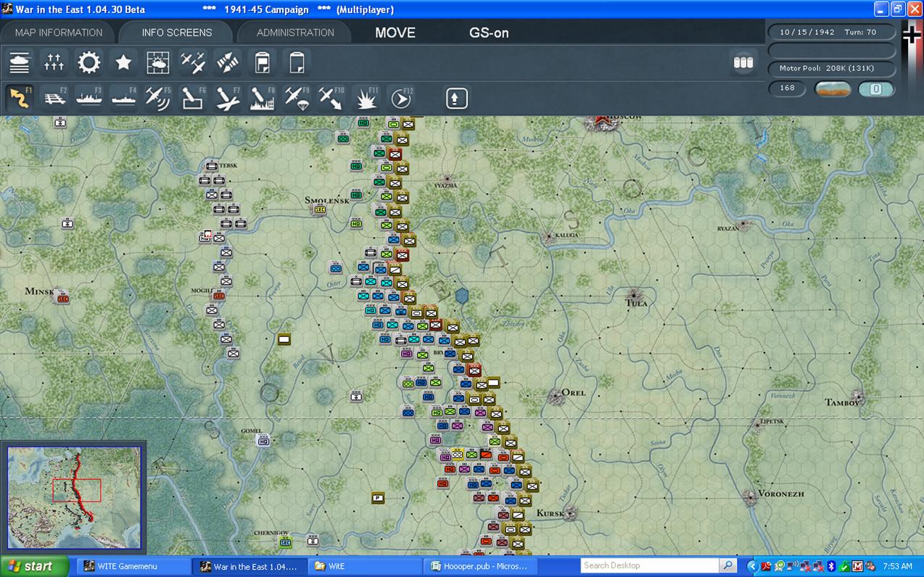
Task: Switch to WITE Gamemenu taskbar item
Action: (x=134, y=566)
